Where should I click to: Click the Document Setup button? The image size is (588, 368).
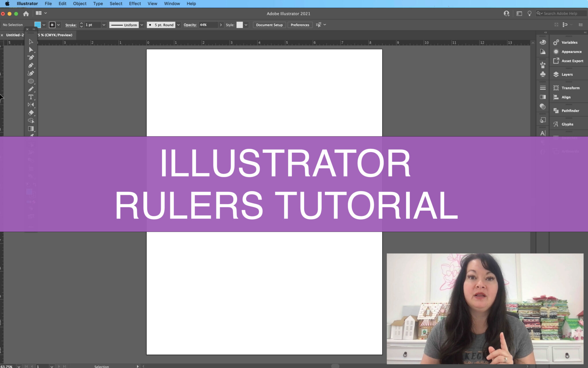(x=269, y=25)
